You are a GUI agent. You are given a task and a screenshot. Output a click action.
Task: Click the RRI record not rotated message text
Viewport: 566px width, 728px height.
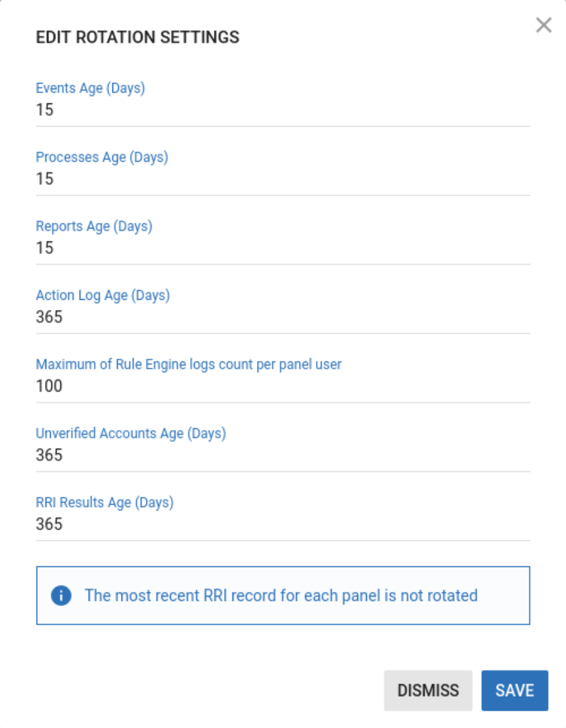pos(281,596)
